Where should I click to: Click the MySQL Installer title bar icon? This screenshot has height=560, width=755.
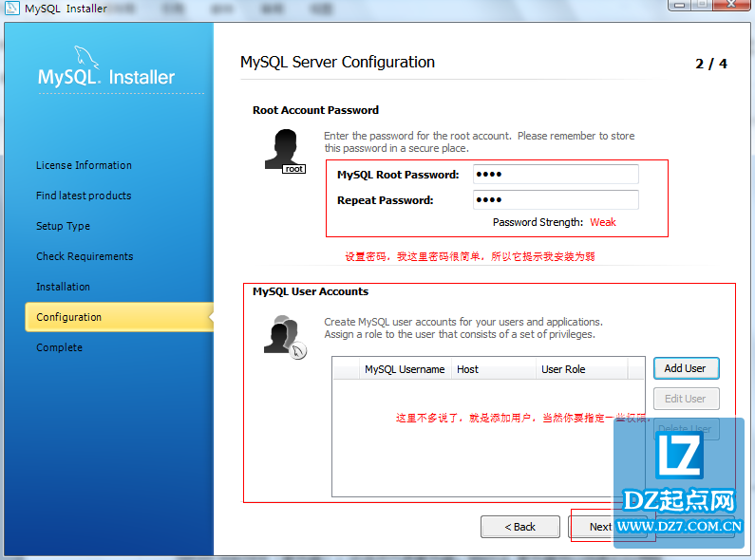[11, 8]
